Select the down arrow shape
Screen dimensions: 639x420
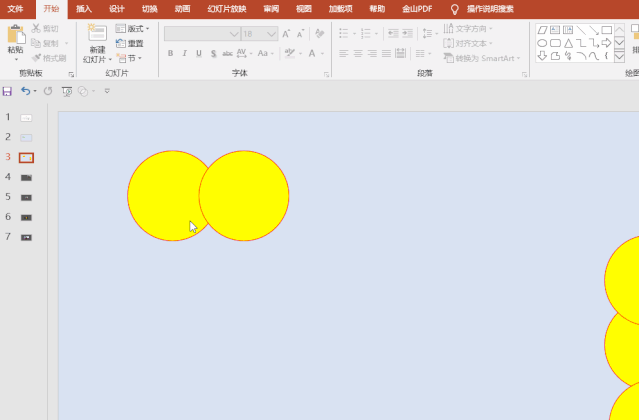pos(542,56)
